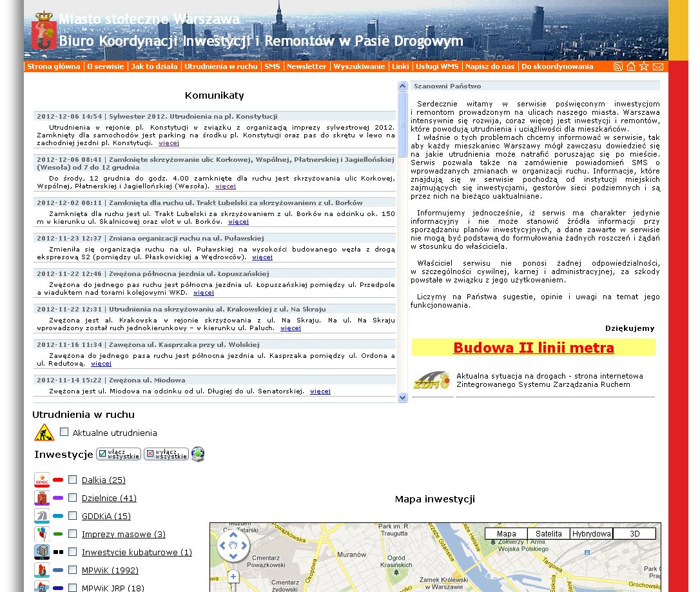
Task: Switch map to Hybrydowa view
Action: pos(592,534)
